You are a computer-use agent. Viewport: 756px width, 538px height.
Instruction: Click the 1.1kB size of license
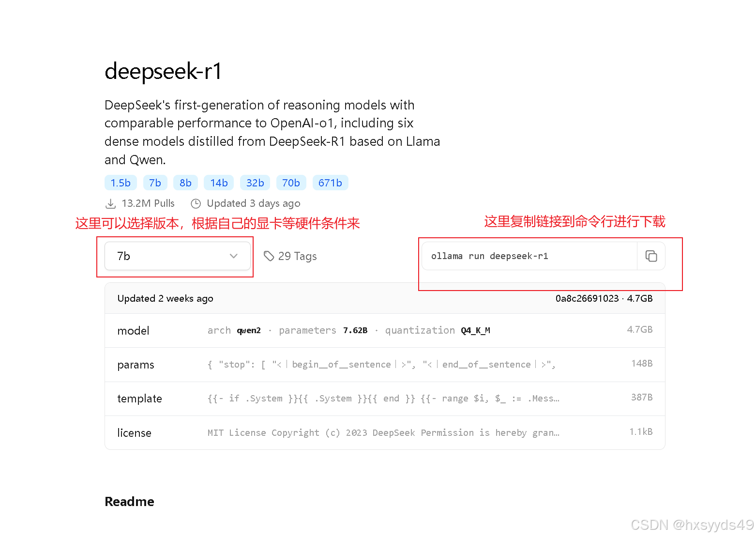(x=641, y=431)
